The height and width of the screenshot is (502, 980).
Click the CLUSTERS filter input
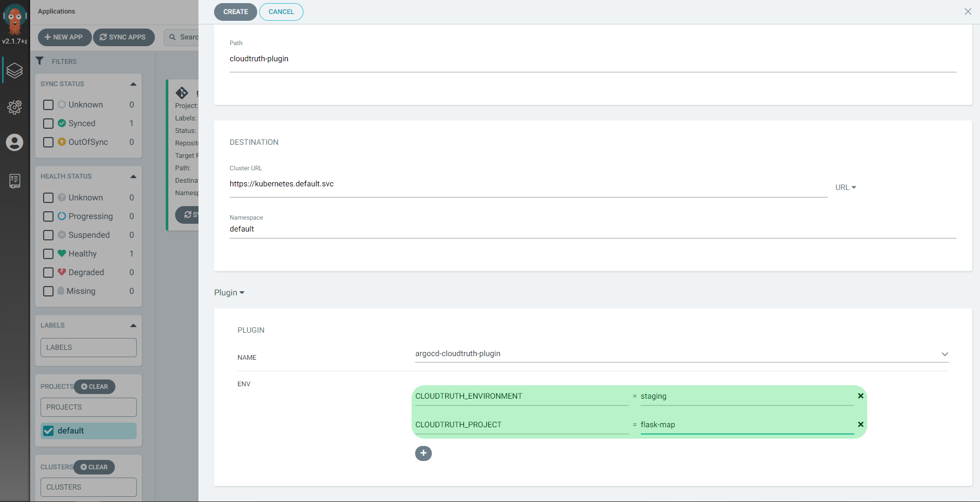click(x=88, y=487)
